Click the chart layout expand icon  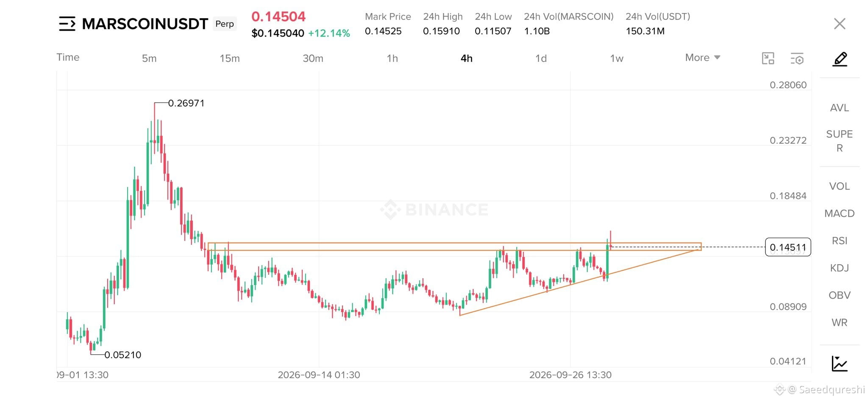768,59
